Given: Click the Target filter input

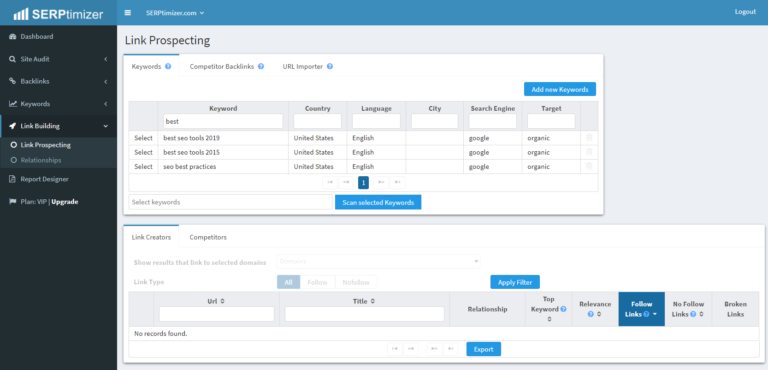Looking at the screenshot, I should pos(551,121).
